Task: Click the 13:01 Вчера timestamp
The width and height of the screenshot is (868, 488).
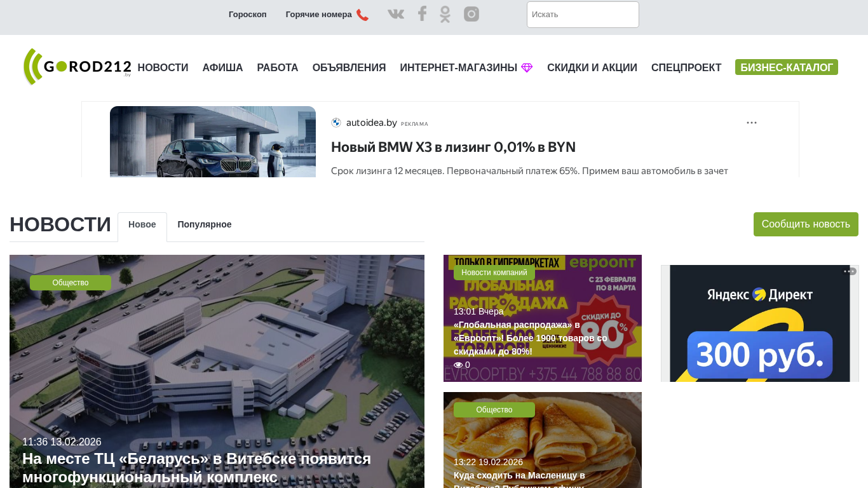Action: (478, 311)
